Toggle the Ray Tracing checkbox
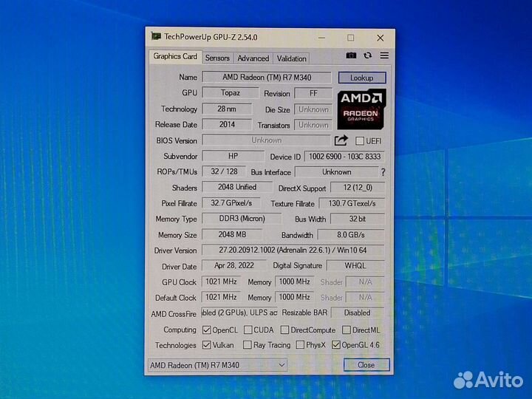 click(x=248, y=345)
